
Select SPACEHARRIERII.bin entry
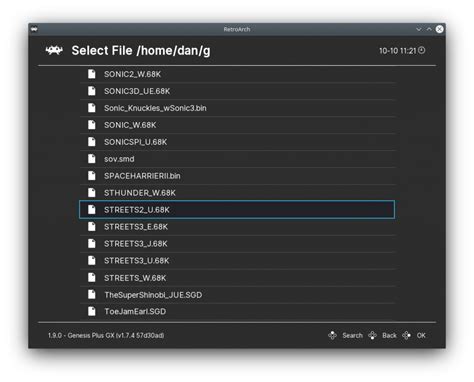pyautogui.click(x=237, y=176)
